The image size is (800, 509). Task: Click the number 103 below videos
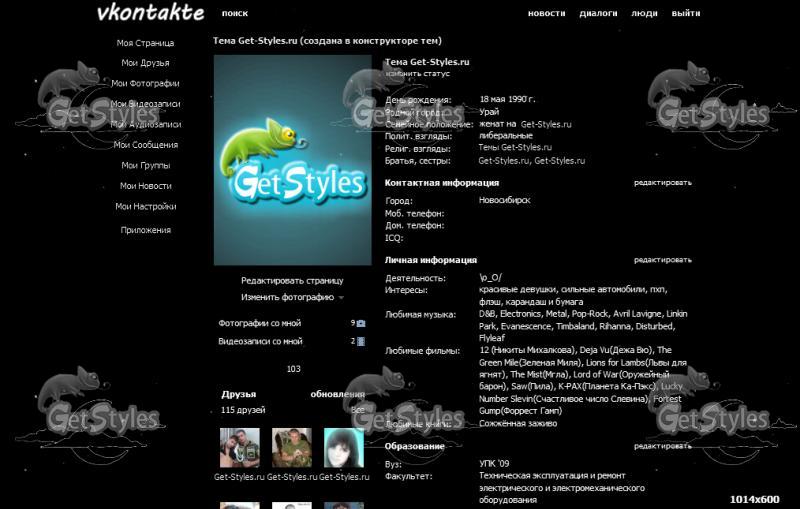click(x=293, y=369)
